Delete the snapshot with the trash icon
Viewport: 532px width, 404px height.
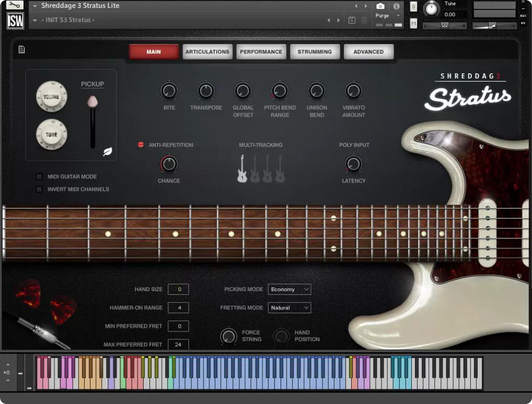(x=364, y=20)
